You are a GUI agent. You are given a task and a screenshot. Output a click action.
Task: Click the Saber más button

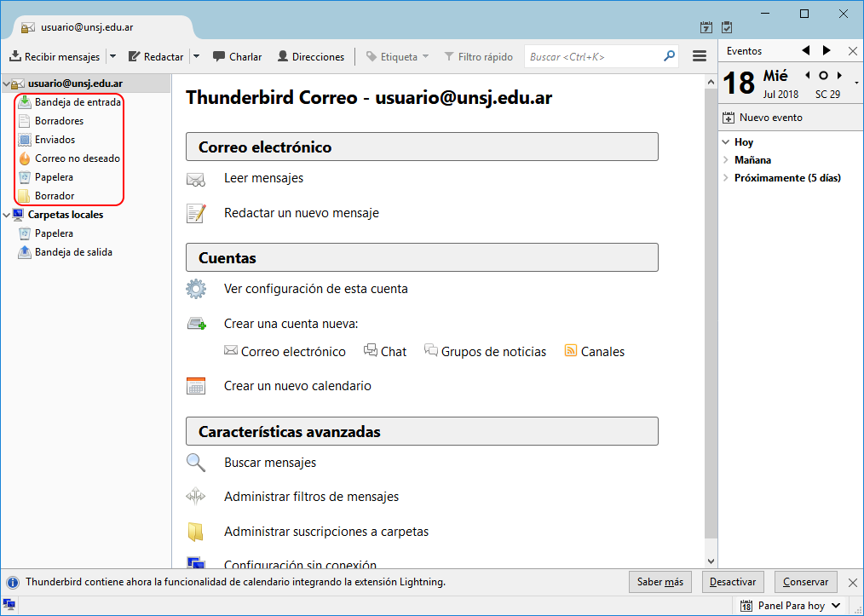tap(660, 583)
